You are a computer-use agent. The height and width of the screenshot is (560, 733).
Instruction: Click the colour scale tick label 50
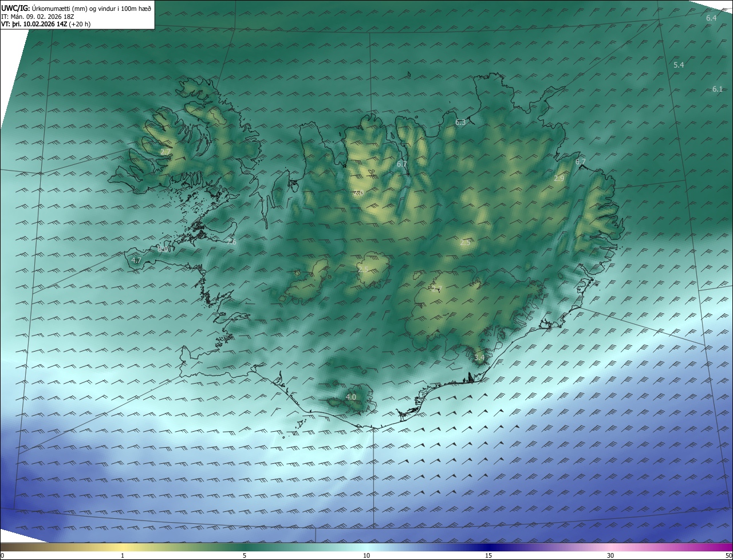tap(728, 555)
